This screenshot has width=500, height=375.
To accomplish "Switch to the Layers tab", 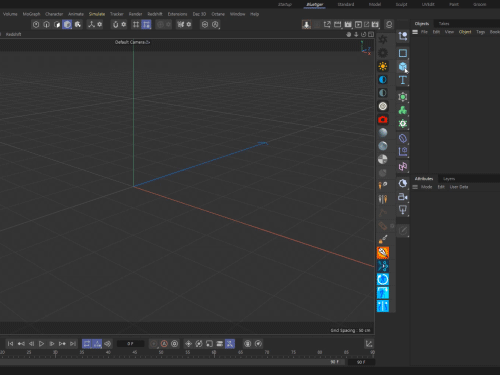I will click(449, 179).
